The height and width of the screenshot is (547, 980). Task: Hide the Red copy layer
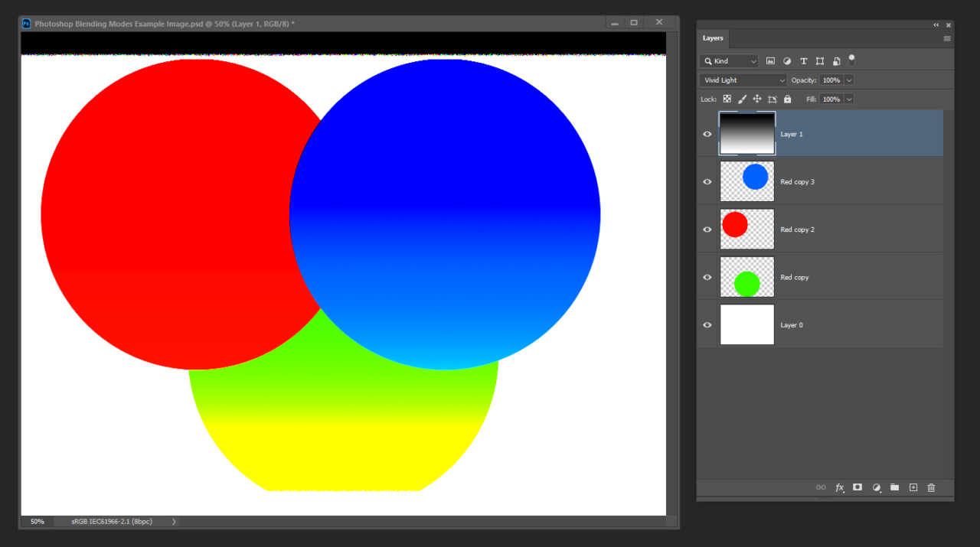[707, 277]
